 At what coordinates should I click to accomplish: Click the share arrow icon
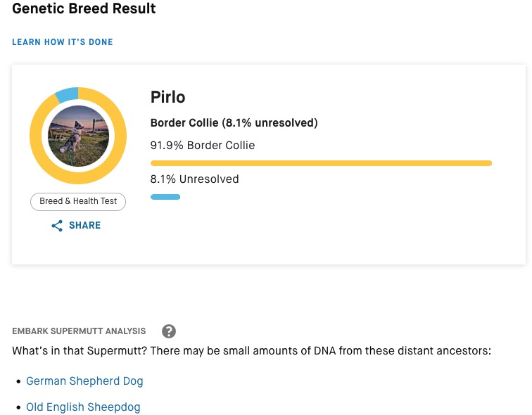[57, 226]
